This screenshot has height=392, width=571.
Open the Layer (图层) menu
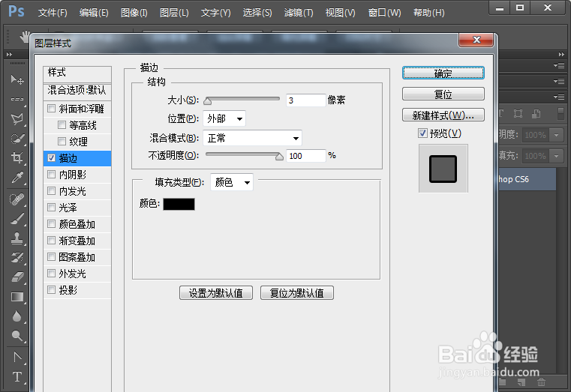(174, 13)
